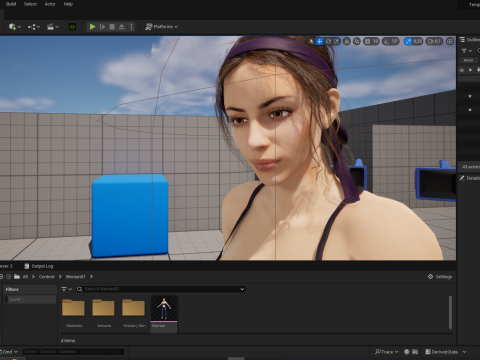Click the history forward circle icon in Content Browser
Viewport: 480px width, 360px height.
pyautogui.click(x=9, y=276)
